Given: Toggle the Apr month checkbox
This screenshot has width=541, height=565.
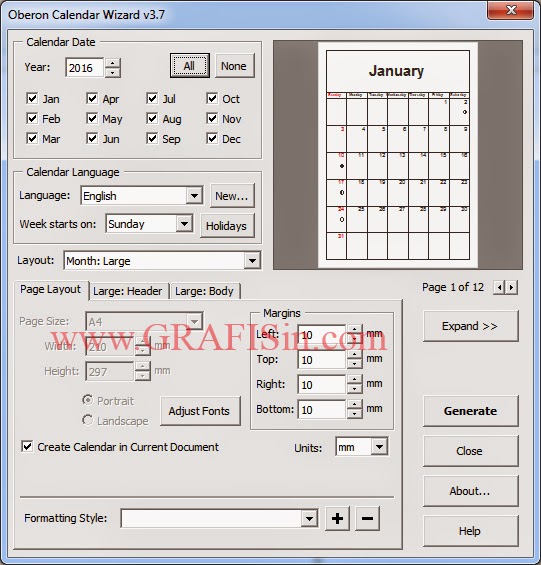Looking at the screenshot, I should pyautogui.click(x=92, y=98).
